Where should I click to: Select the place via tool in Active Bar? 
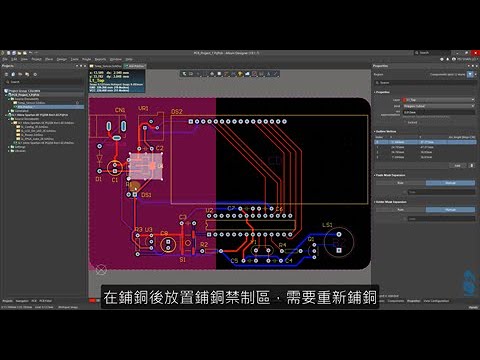point(240,74)
